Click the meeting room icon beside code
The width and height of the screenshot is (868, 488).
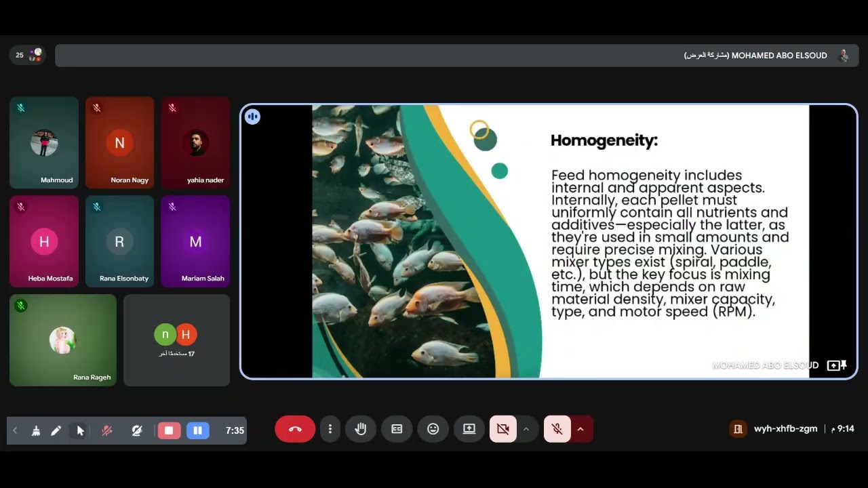738,429
